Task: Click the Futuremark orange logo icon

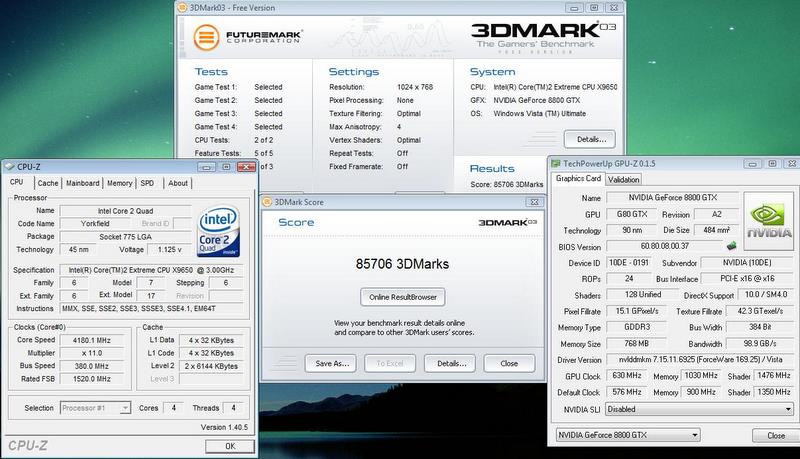Action: tap(206, 37)
